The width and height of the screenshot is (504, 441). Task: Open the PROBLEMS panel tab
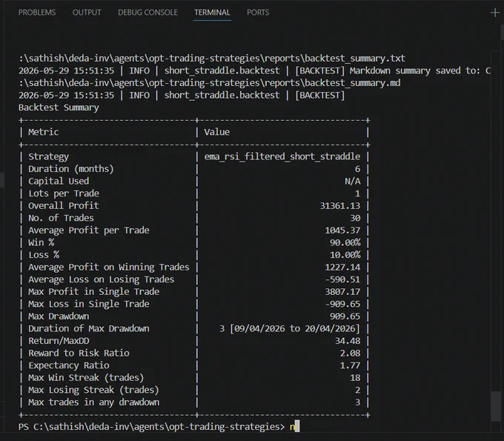[x=37, y=13]
